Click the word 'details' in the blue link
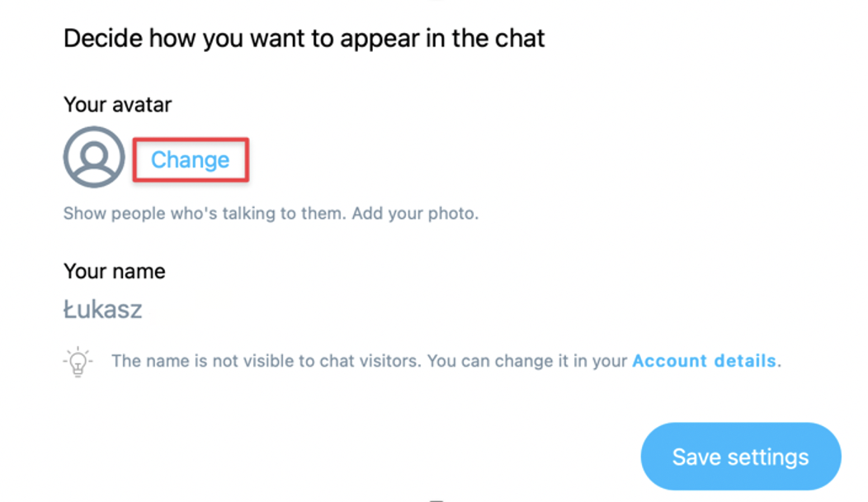 pos(744,361)
